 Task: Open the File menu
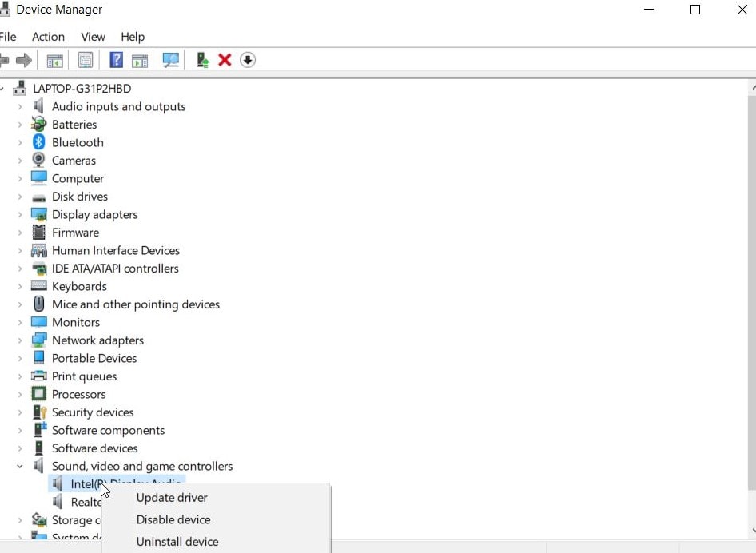click(x=8, y=37)
